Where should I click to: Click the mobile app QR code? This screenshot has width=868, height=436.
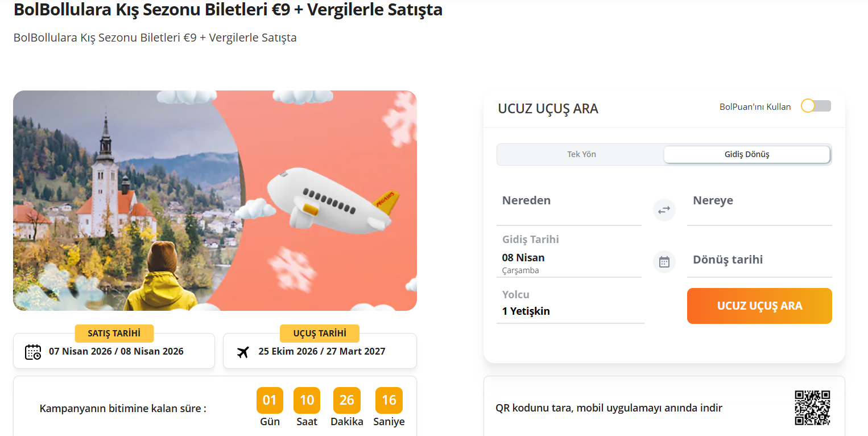pos(812,408)
